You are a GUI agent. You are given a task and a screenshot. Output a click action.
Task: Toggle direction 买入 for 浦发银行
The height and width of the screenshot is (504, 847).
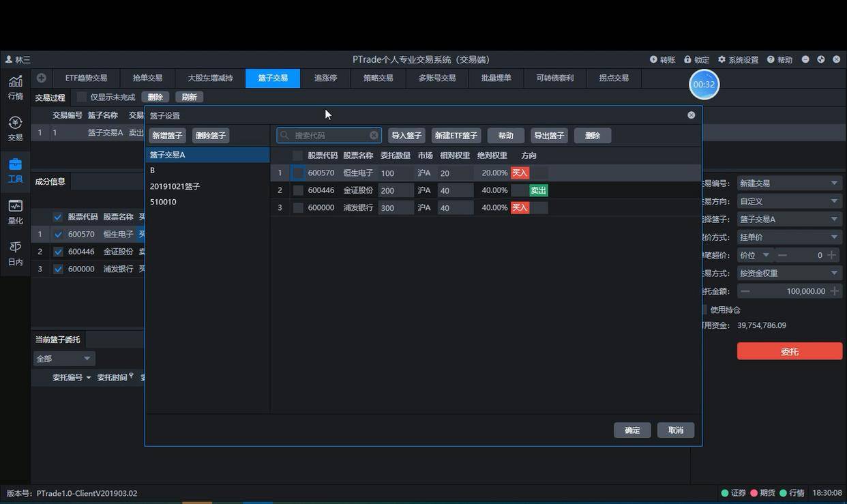(x=520, y=207)
